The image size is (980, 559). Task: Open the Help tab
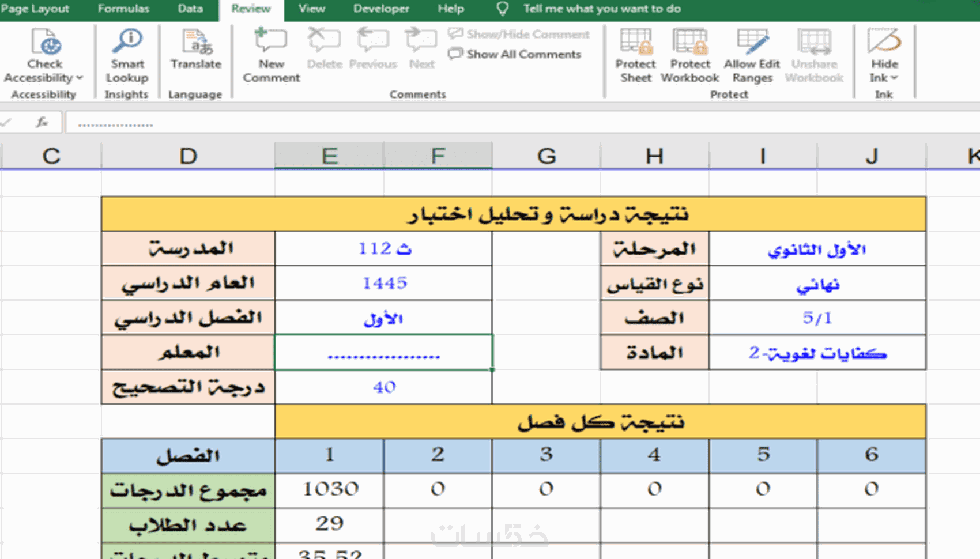[x=450, y=9]
